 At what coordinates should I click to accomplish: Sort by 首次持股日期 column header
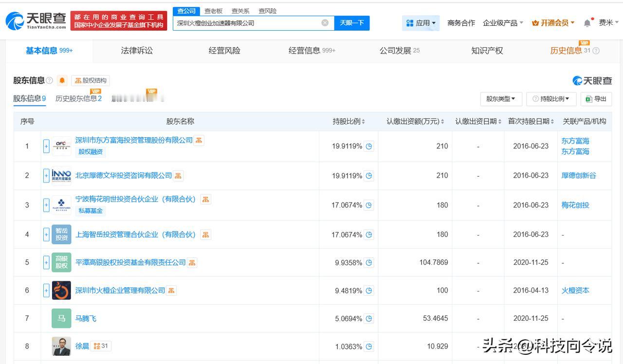click(x=531, y=122)
